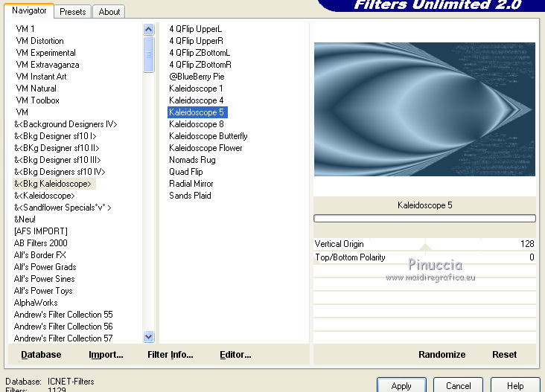Select [AFS IMPORT] category
545x392 pixels.
point(41,231)
